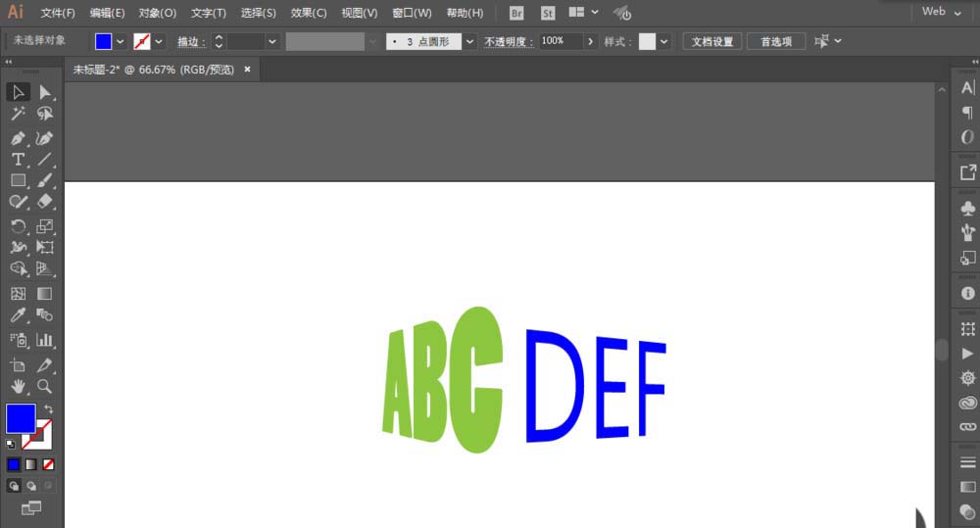This screenshot has height=528, width=980.
Task: Select the Line Segment tool
Action: (44, 160)
